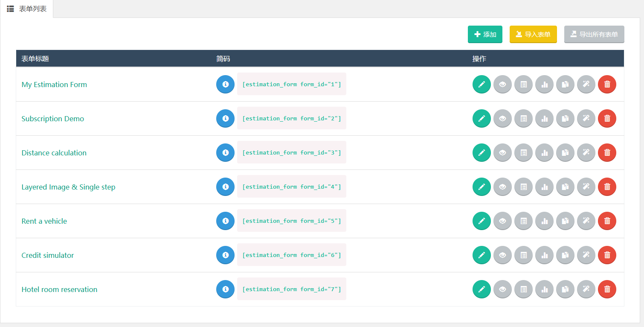Edit the Distance calculation form
Viewport: 644px width, 327px height.
[482, 152]
